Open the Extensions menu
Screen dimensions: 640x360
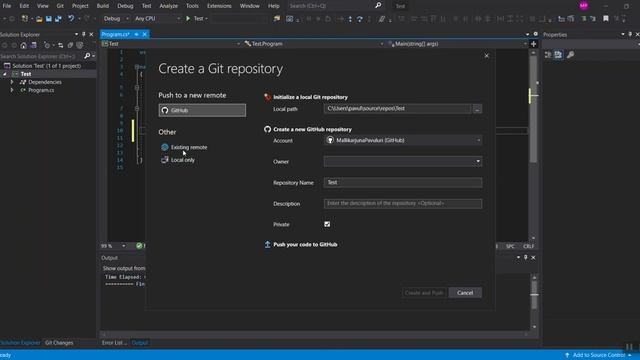pyautogui.click(x=219, y=6)
